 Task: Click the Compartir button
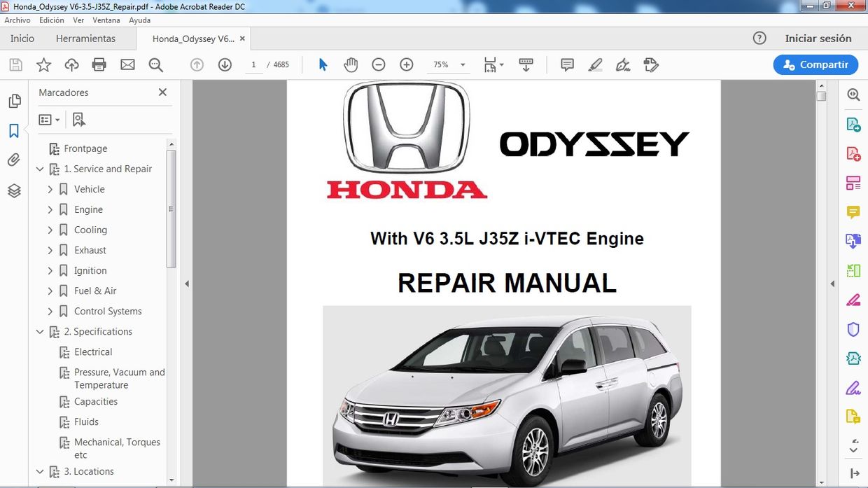[815, 64]
